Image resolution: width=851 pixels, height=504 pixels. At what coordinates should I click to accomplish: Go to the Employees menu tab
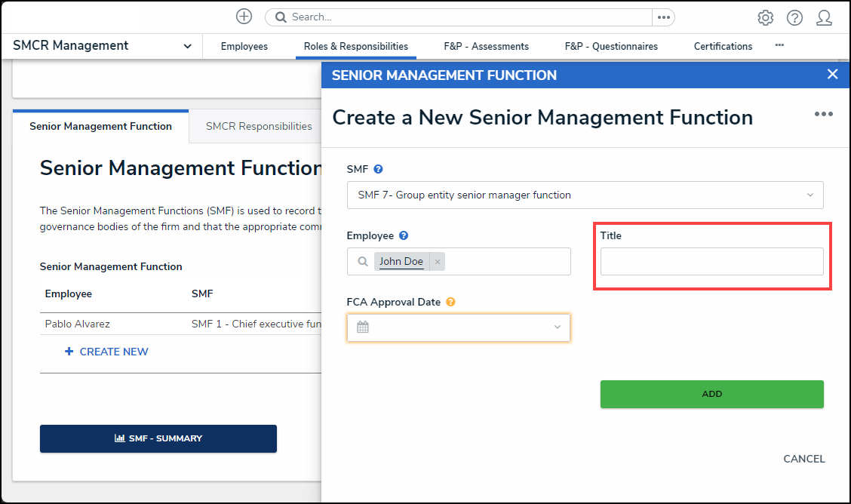point(244,46)
